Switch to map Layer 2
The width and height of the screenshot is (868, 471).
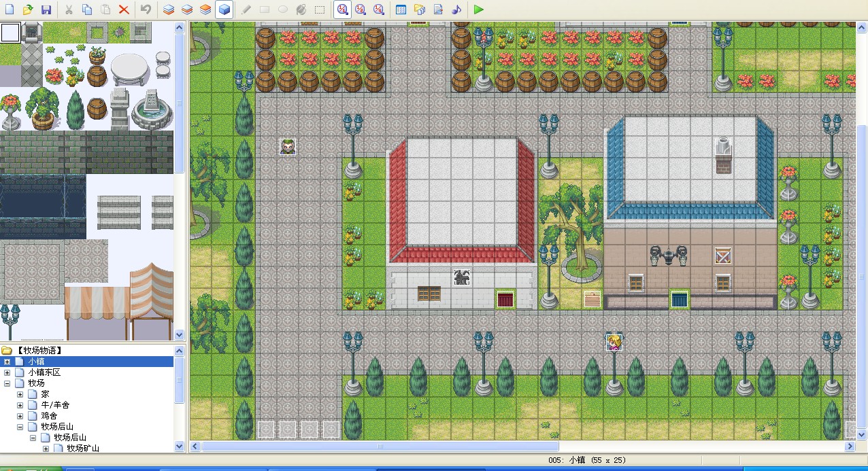click(187, 10)
